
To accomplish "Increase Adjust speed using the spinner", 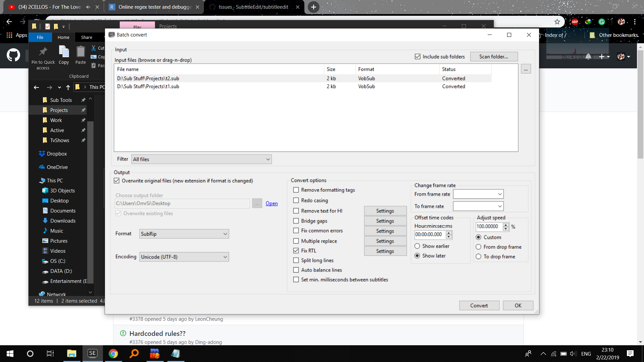I will click(506, 225).
